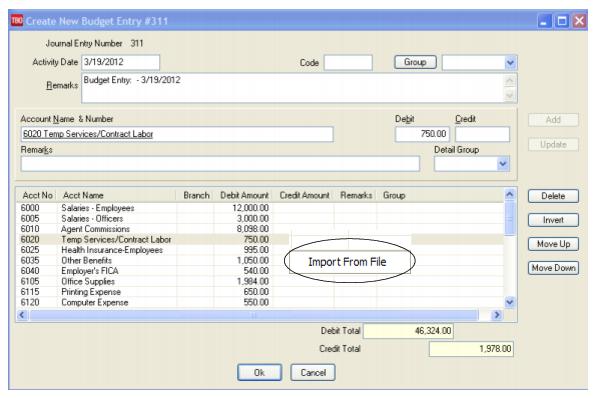This screenshot has width=596, height=398.
Task: Select the Salaries - Officers row
Action: tap(260, 219)
